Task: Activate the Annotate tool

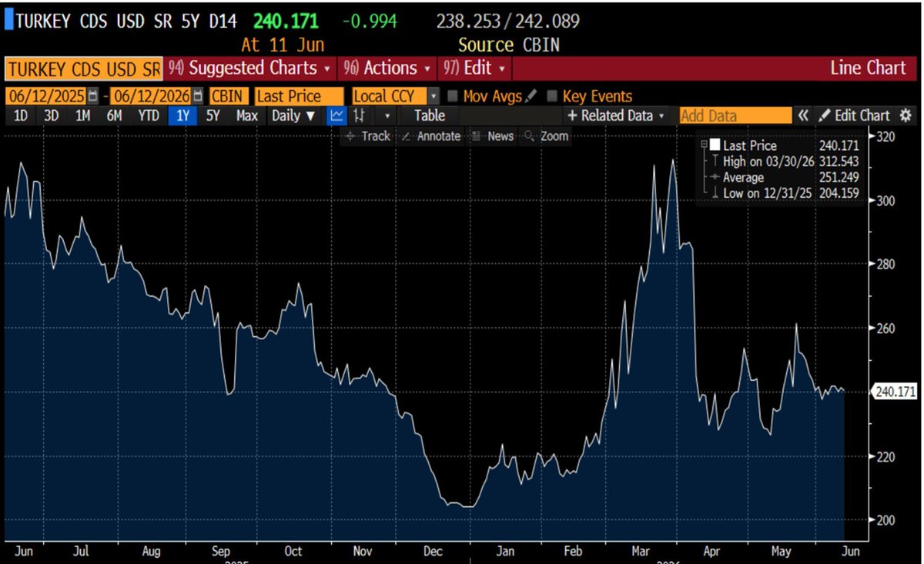Action: (x=430, y=136)
